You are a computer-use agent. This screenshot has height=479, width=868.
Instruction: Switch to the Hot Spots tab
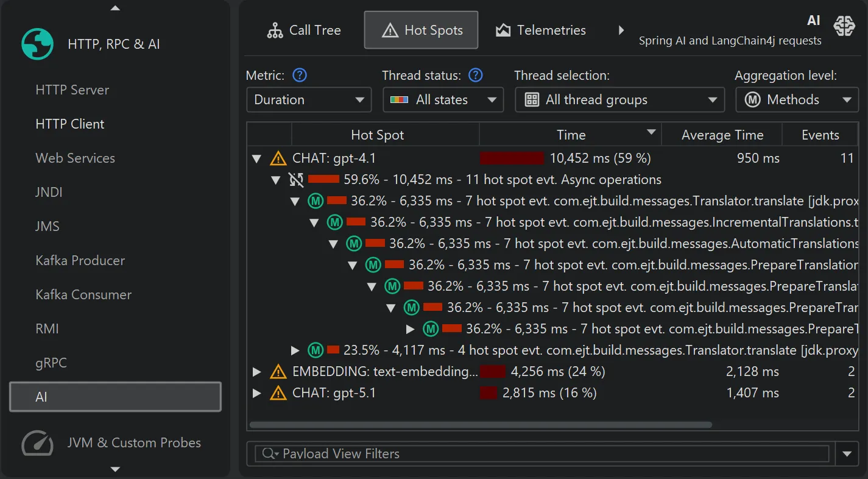point(421,29)
